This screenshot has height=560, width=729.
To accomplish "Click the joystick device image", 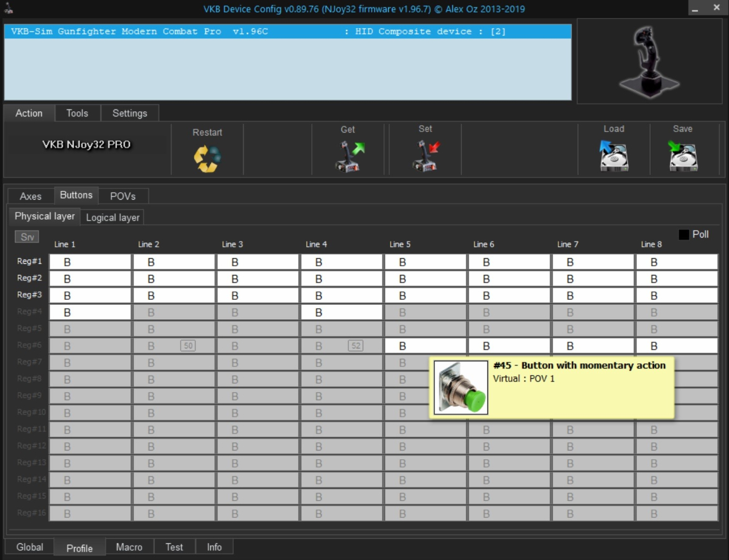I will point(649,62).
